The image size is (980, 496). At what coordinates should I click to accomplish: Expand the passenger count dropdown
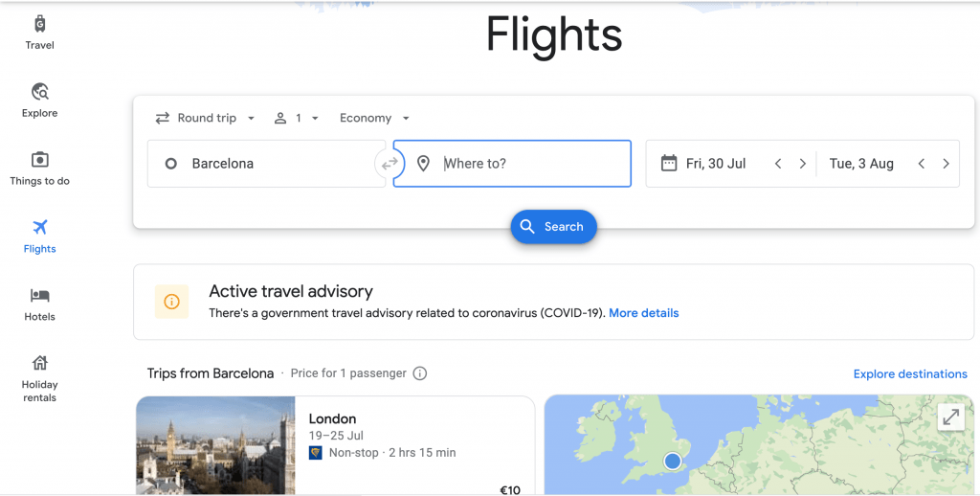click(296, 118)
